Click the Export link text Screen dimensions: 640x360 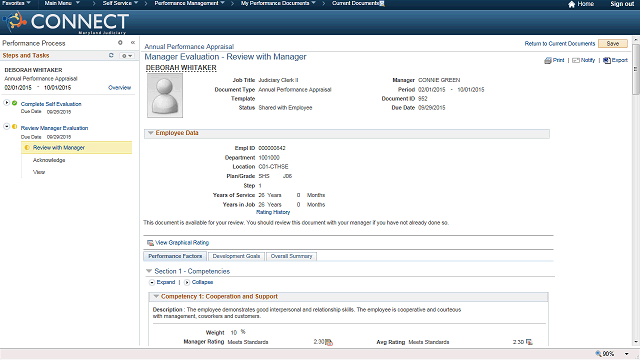click(620, 60)
